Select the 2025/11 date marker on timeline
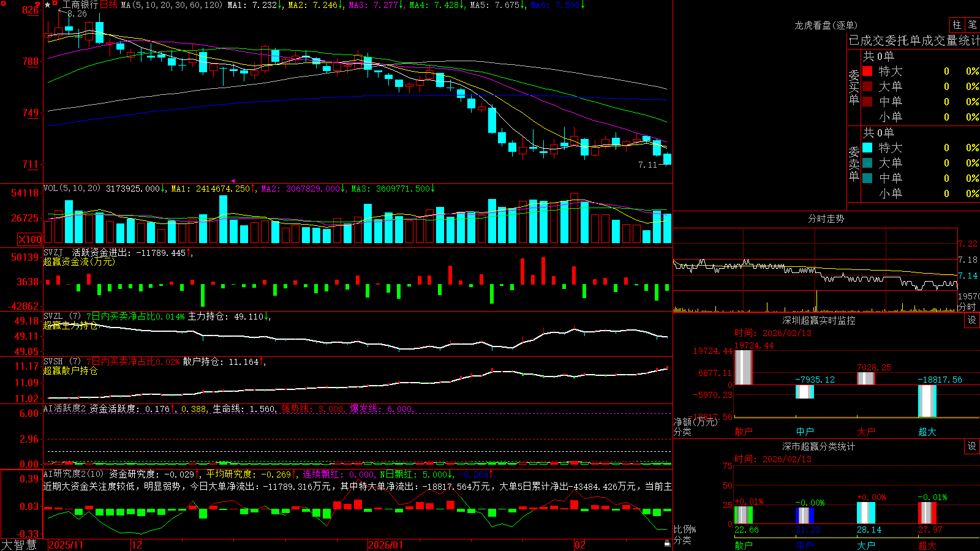The width and height of the screenshot is (980, 551). 66,545
